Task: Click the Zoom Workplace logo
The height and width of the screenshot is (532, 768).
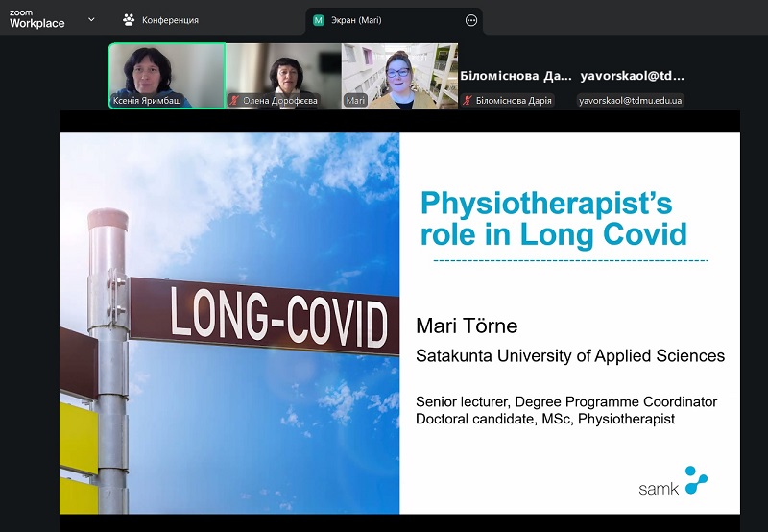Action: pyautogui.click(x=36, y=19)
